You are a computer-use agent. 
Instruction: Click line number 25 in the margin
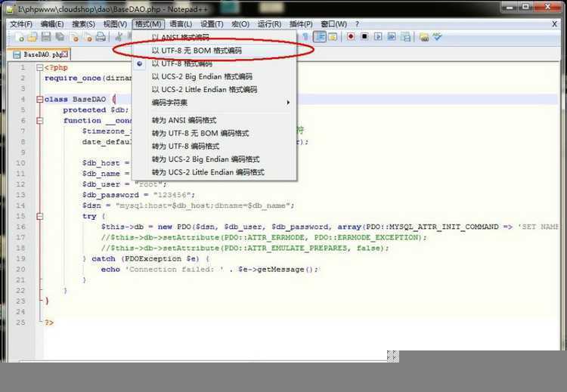20,323
